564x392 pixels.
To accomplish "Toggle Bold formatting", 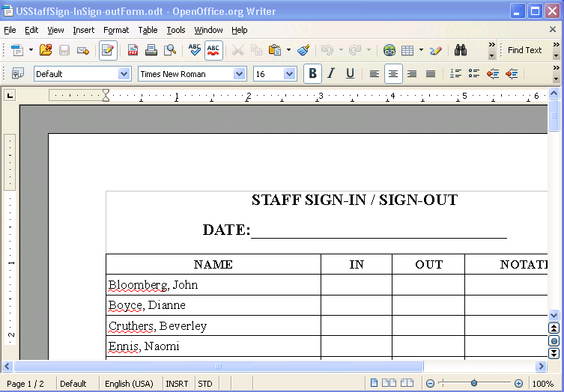I will [312, 73].
